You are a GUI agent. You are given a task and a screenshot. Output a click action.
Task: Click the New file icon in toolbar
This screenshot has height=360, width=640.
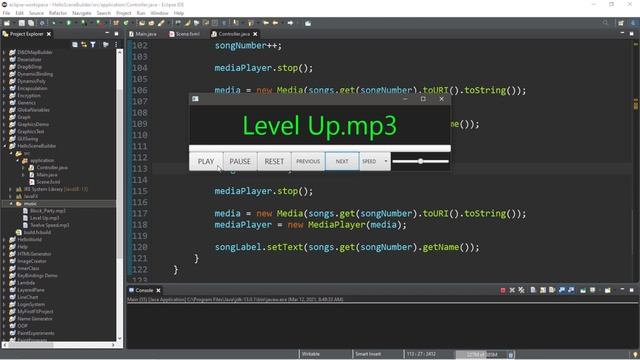tap(7, 23)
